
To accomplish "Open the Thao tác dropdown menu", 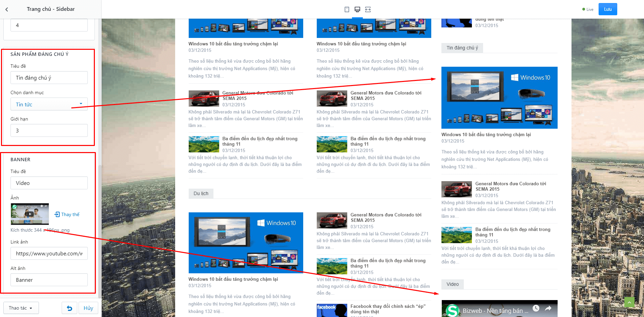I will click(21, 308).
